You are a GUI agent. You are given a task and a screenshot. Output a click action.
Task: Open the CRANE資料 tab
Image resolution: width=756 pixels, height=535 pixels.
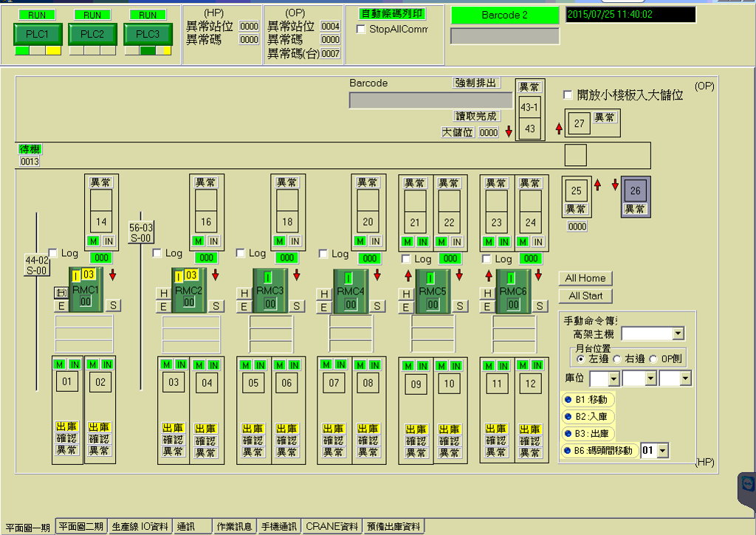tap(332, 527)
